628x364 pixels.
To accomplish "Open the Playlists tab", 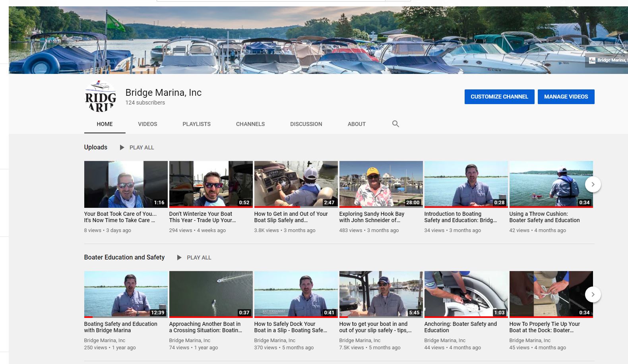I will point(196,124).
